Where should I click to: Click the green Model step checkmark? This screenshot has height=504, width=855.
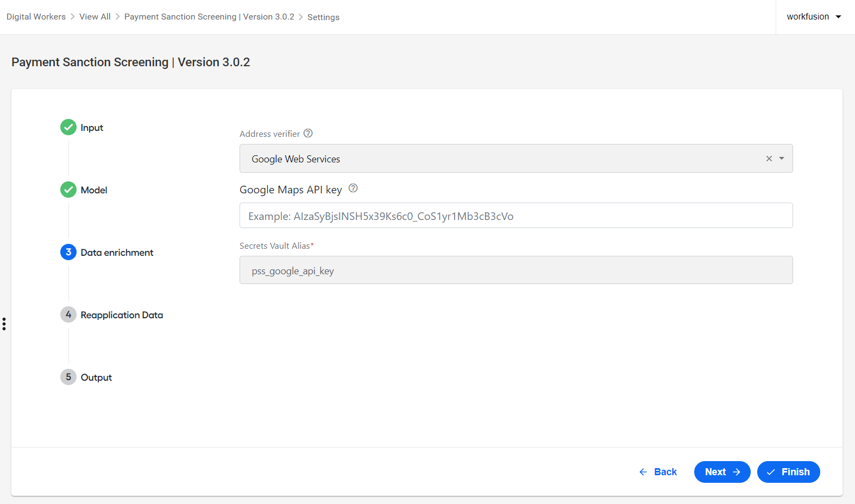(x=68, y=190)
